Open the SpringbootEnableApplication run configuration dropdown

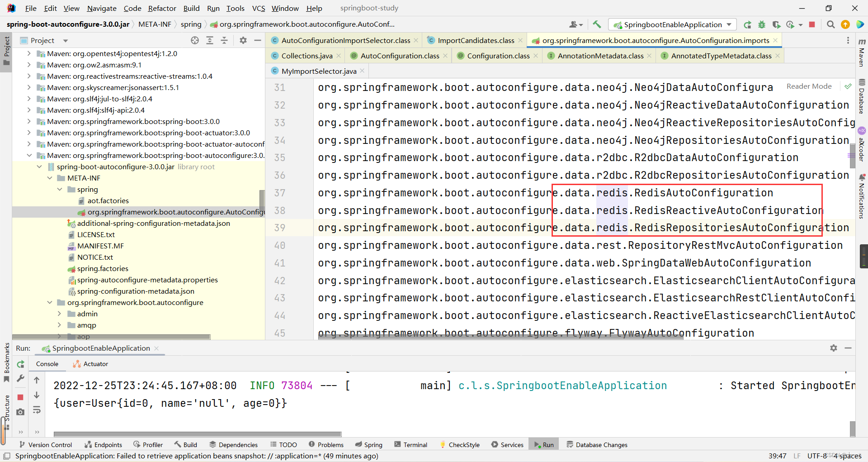coord(672,24)
